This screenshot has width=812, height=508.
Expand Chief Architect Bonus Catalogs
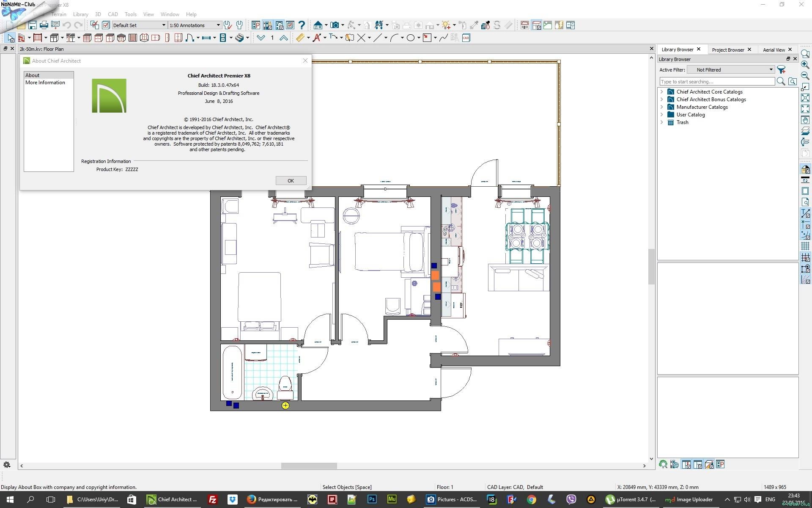[662, 99]
